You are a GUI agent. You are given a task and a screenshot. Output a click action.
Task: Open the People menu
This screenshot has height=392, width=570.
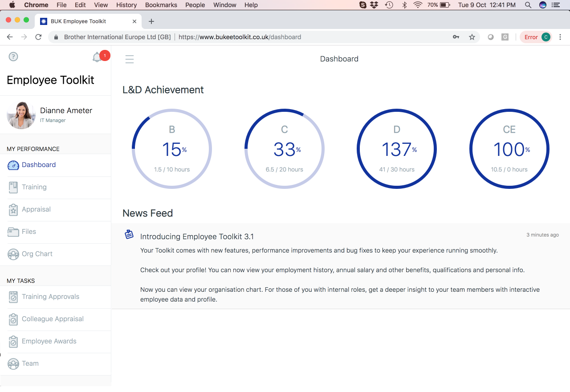coord(195,5)
